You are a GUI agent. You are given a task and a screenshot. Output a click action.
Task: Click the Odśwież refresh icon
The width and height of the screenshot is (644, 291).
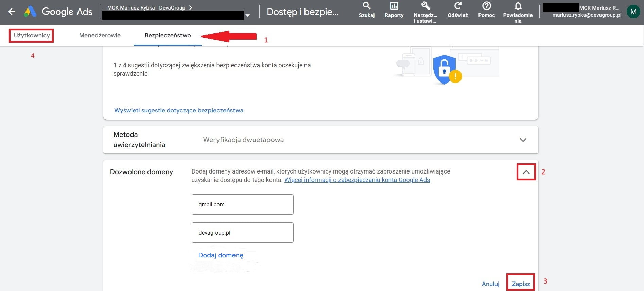coord(458,6)
